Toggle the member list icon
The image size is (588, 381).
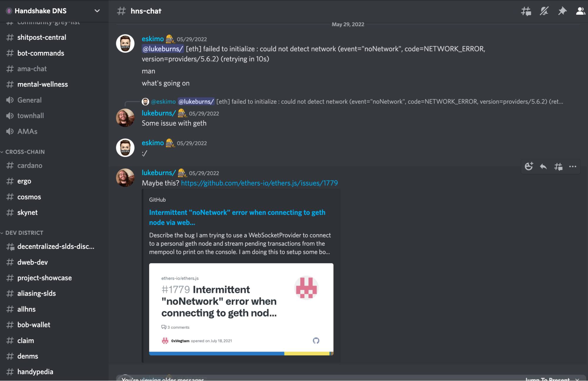point(580,11)
